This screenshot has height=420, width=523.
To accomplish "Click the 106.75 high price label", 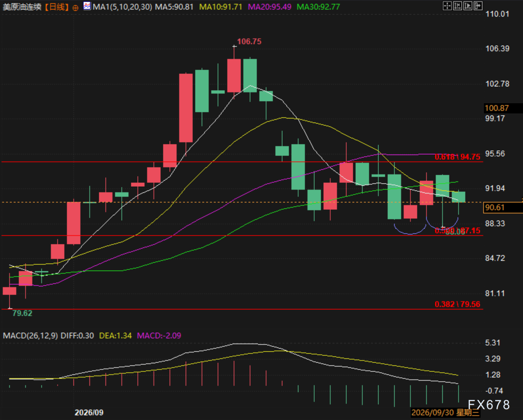I will (x=249, y=41).
